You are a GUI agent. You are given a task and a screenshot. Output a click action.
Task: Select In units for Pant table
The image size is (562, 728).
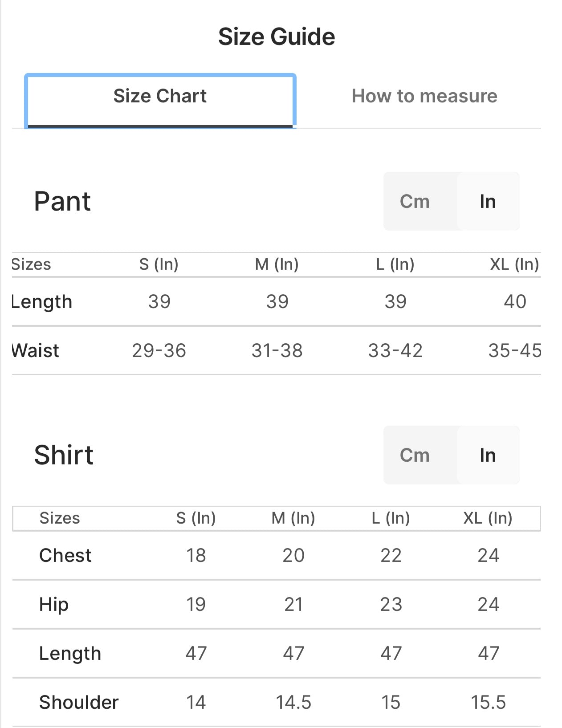[488, 202]
